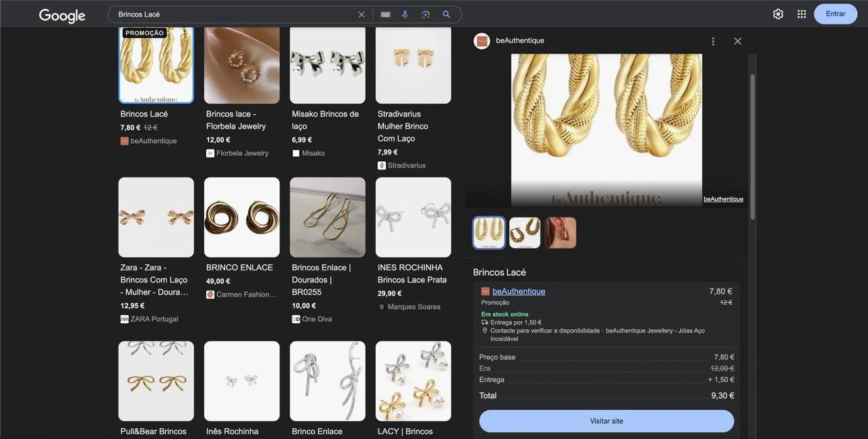Start voice search with microphone icon

click(405, 14)
